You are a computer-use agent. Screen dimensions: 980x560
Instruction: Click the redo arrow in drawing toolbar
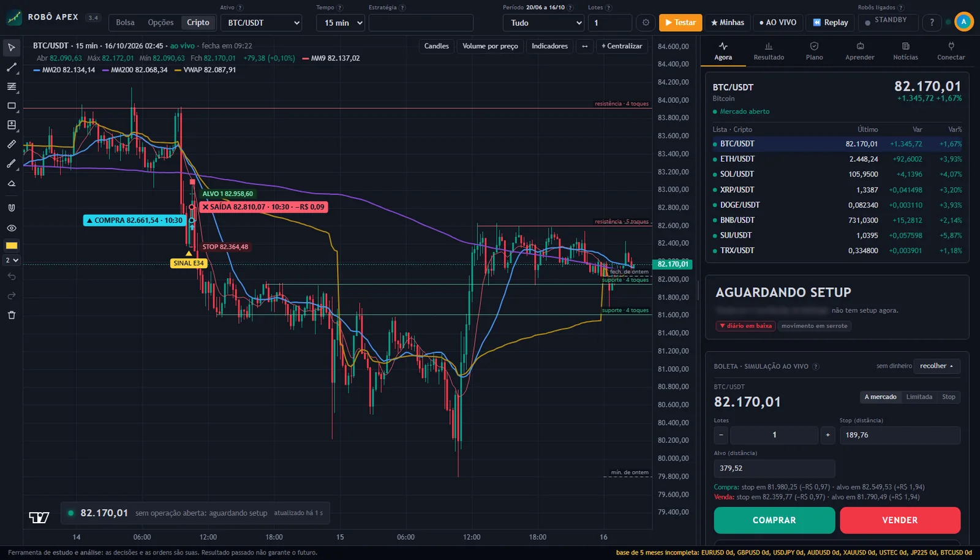pyautogui.click(x=11, y=296)
